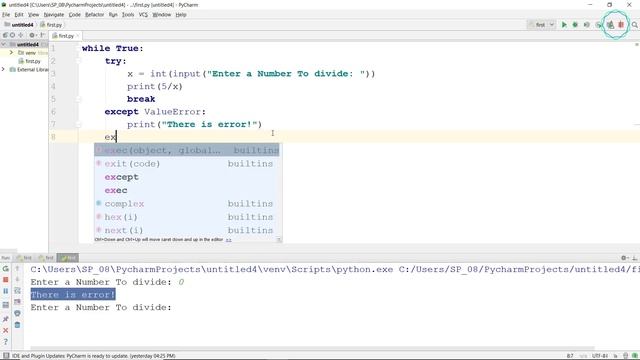Open the Refactor menu
This screenshot has width=640, height=360.
click(x=94, y=15)
